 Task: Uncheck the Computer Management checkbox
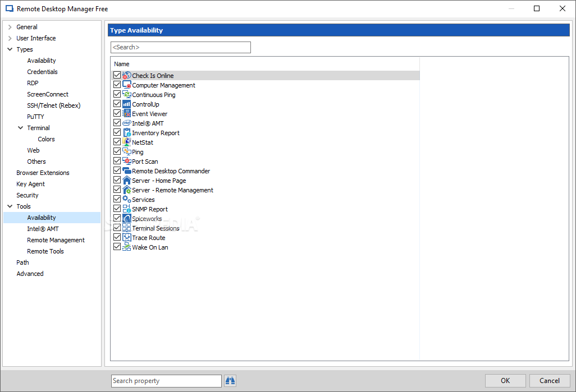click(117, 85)
